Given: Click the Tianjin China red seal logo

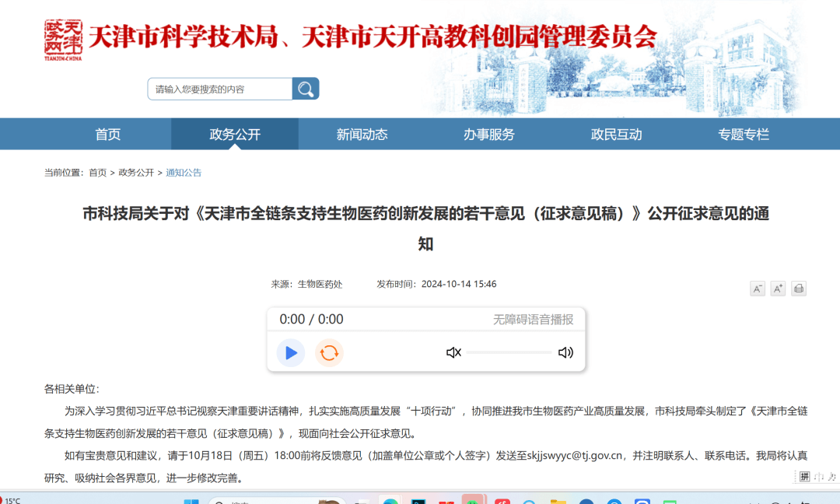Looking at the screenshot, I should pyautogui.click(x=63, y=40).
